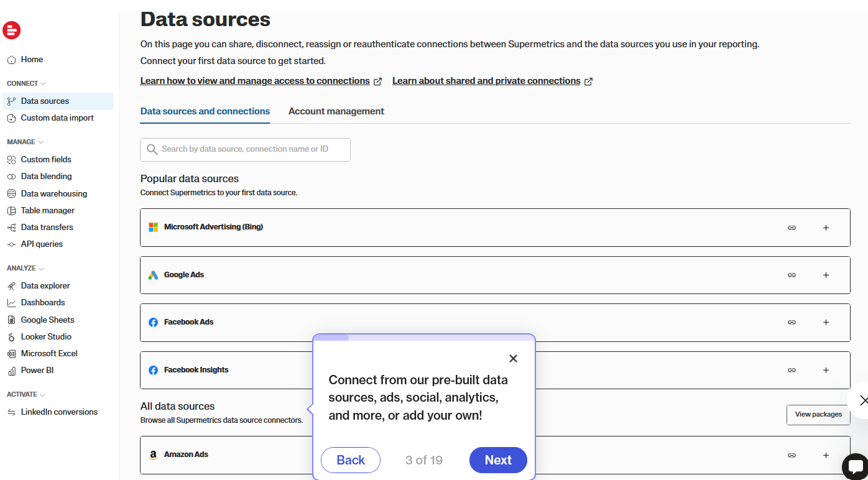Click the View packages button

818,415
